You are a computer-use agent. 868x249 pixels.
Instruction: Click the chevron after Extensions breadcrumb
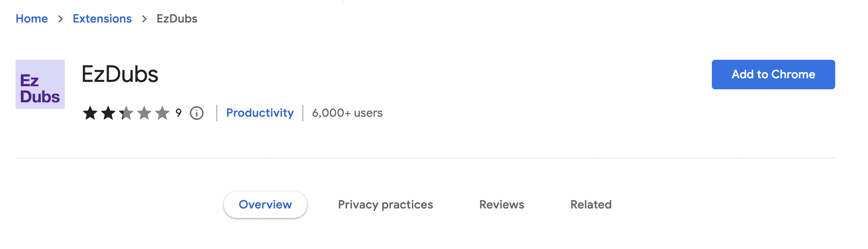(x=144, y=19)
